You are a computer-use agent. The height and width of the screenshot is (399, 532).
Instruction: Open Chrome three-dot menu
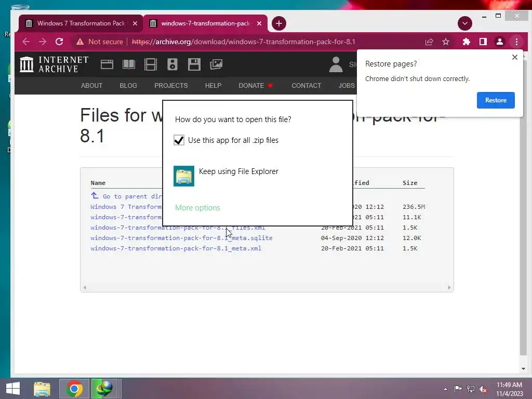tap(517, 42)
